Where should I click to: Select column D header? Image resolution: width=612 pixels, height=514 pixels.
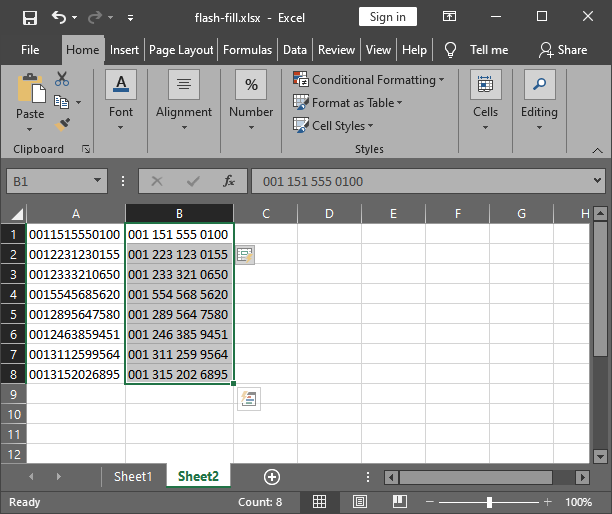[x=329, y=214]
